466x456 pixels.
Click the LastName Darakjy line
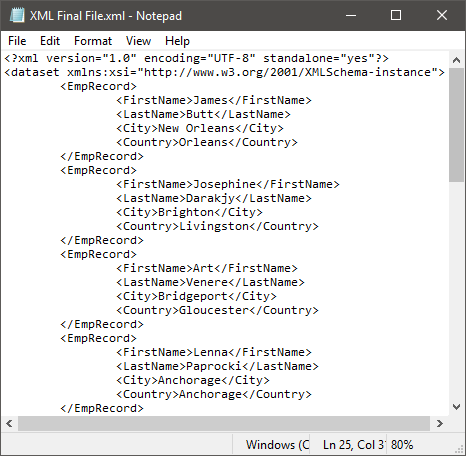[214, 198]
